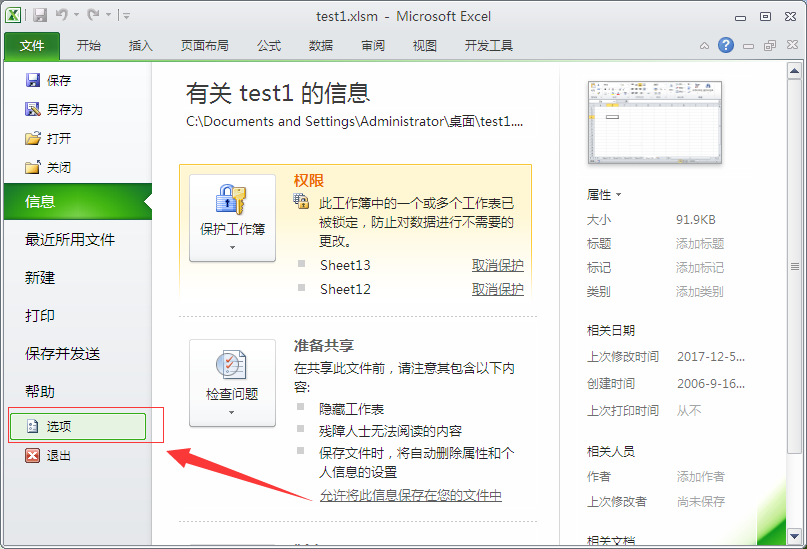The image size is (807, 549).
Task: Open Customize Quick Access Toolbar dropdown
Action: point(127,16)
